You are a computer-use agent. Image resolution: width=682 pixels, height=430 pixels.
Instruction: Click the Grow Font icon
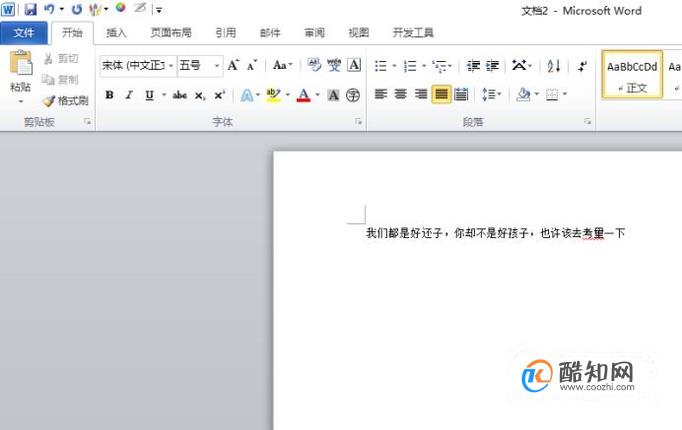[x=233, y=65]
